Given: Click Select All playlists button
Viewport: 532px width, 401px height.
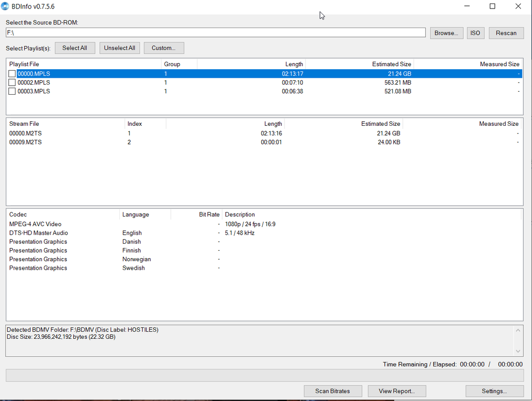Looking at the screenshot, I should pyautogui.click(x=75, y=48).
